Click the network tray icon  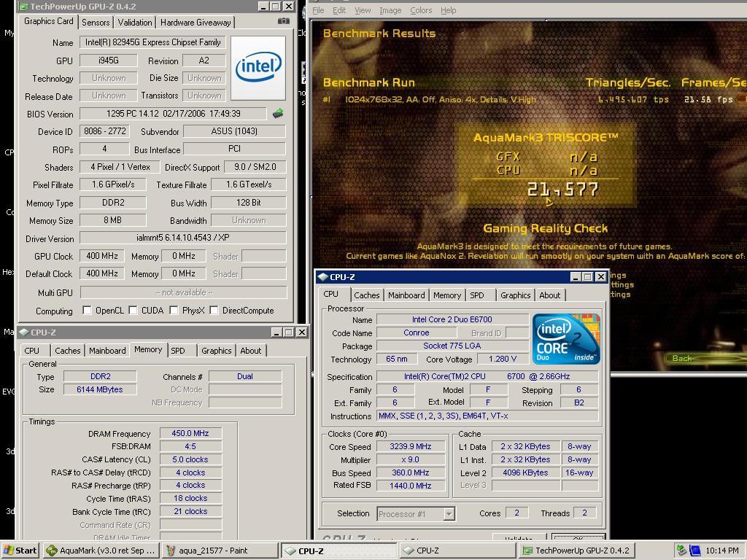pos(682,551)
